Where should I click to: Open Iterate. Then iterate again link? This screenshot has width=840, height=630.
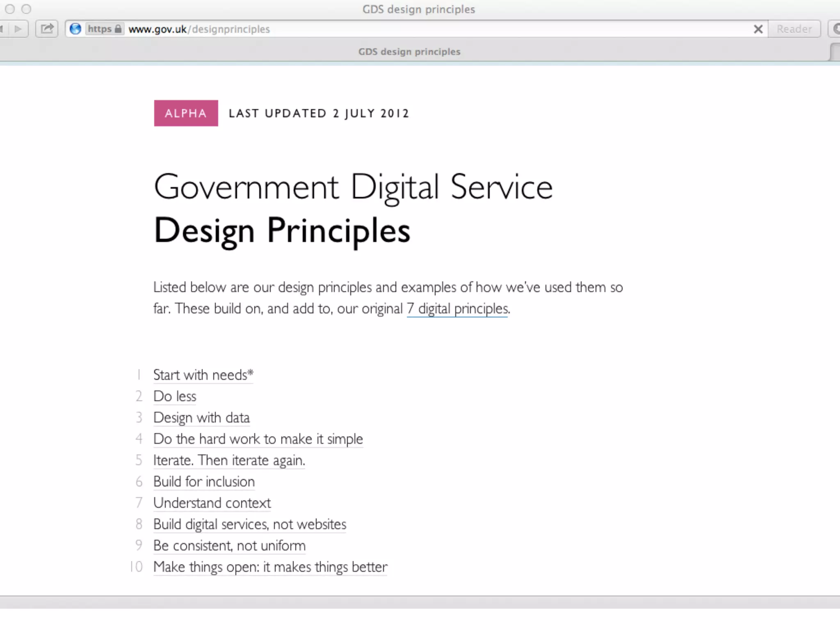229,460
